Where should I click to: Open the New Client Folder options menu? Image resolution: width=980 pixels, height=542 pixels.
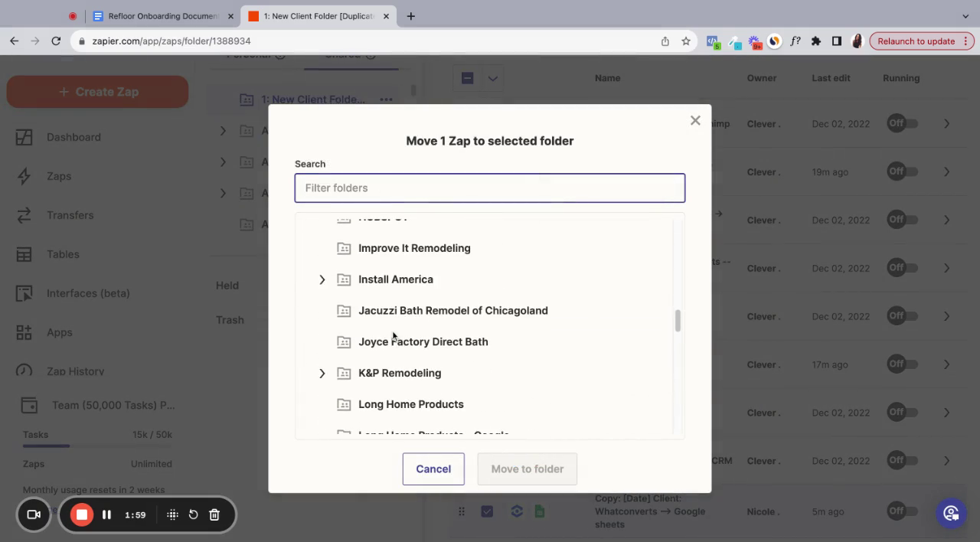pyautogui.click(x=386, y=100)
